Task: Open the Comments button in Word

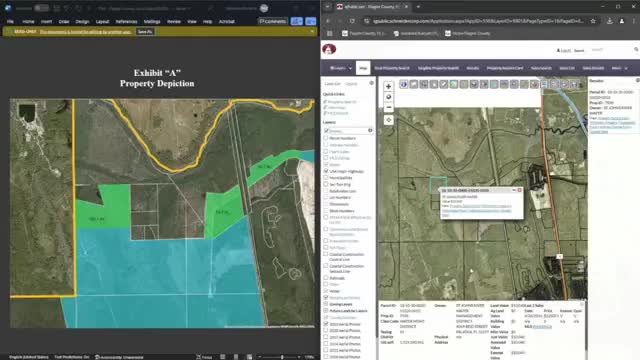Action: point(273,21)
